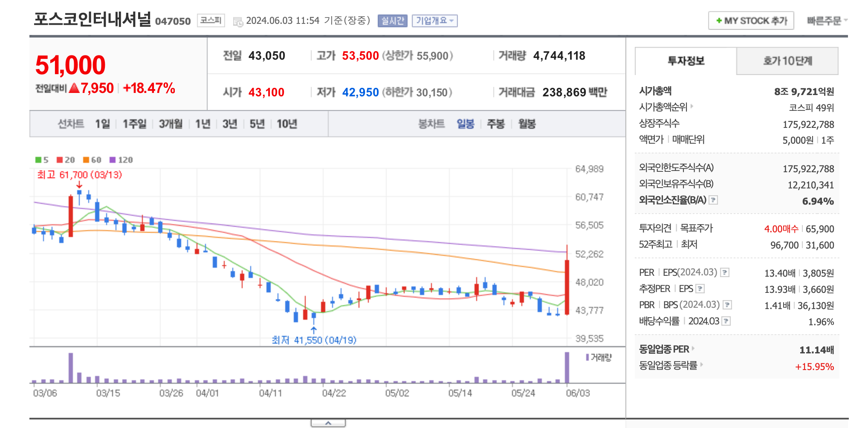Click the stock name 포스코인터내셔널

[93, 19]
